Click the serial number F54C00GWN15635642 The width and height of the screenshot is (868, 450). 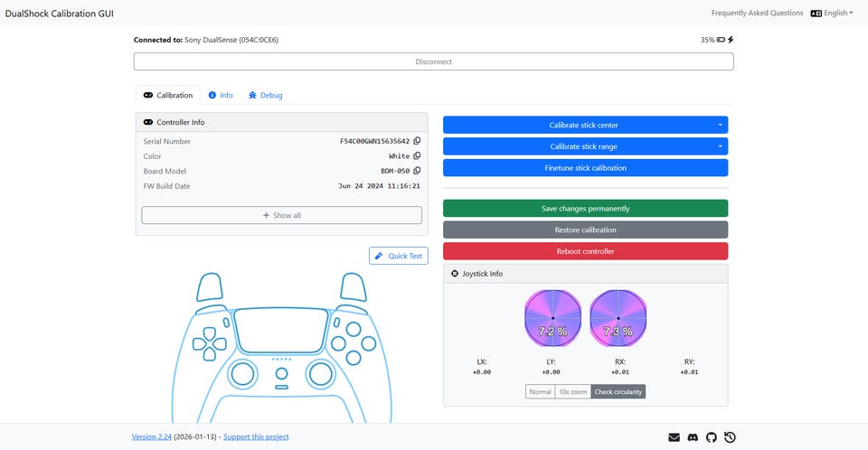tap(374, 141)
